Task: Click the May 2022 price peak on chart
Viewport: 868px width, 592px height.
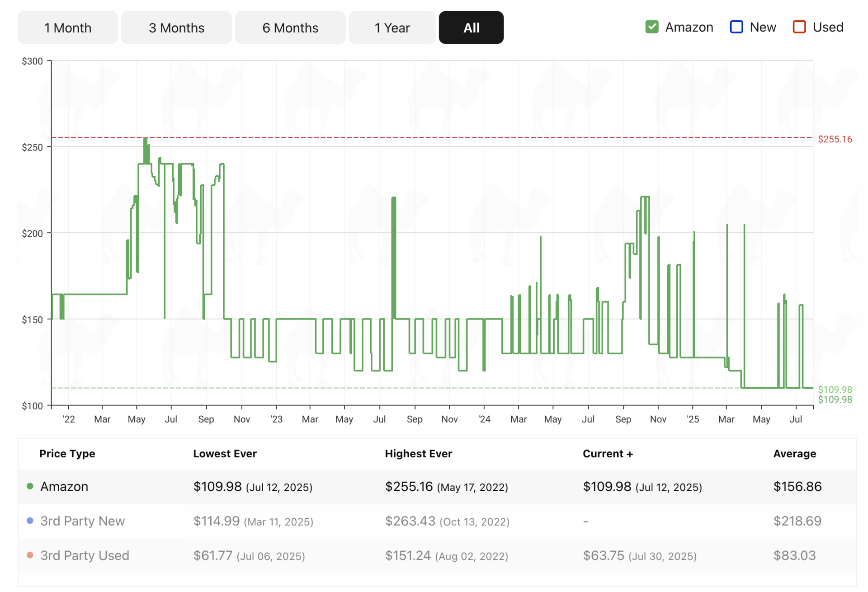Action: 145,139
